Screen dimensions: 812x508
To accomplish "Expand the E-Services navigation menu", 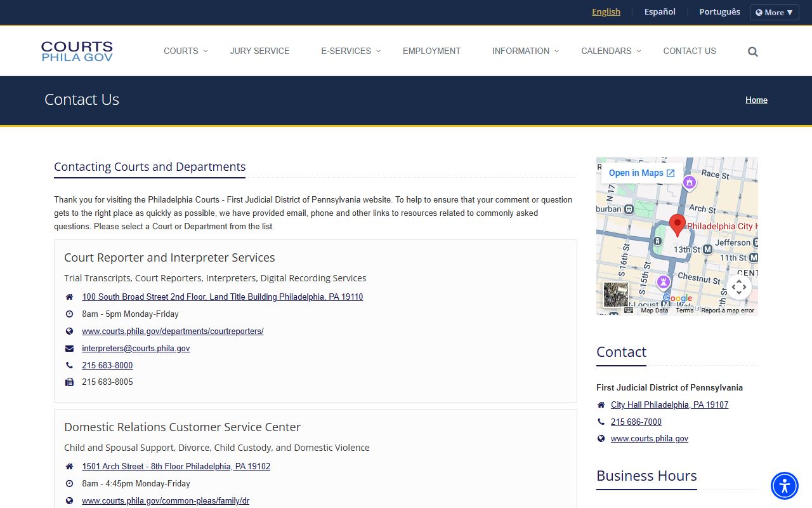I will point(351,51).
